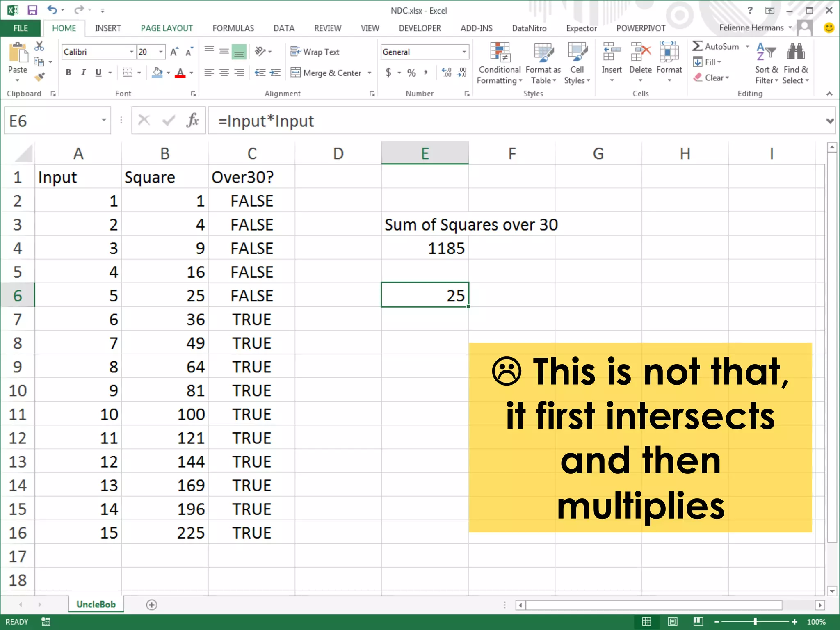Click the Cut scissors icon

point(39,46)
